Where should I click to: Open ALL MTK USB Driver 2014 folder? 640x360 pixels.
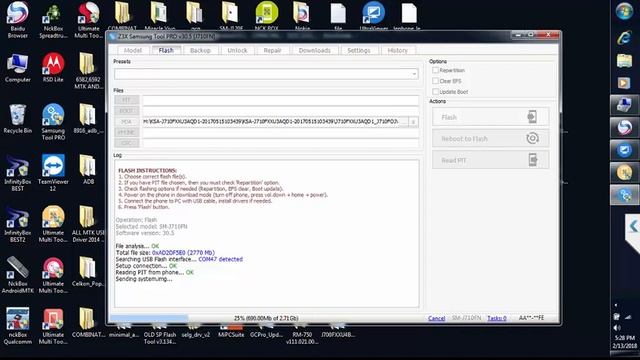pyautogui.click(x=88, y=224)
